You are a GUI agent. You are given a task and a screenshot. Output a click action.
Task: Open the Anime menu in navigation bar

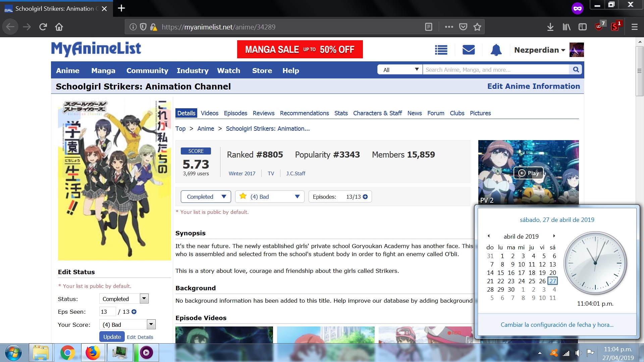[x=68, y=70]
